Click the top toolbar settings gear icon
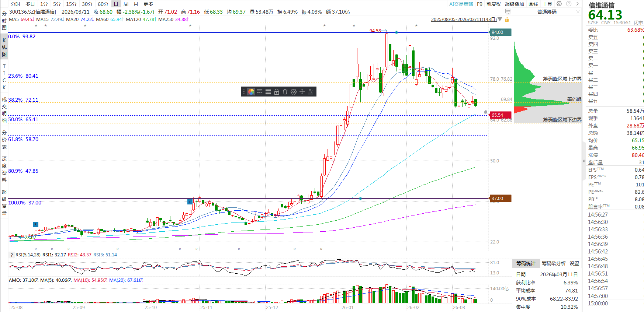The image size is (644, 312). click(559, 4)
